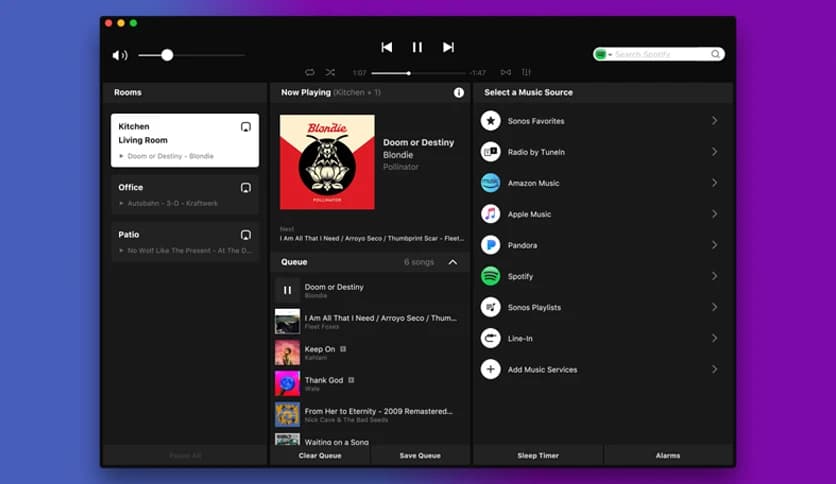This screenshot has width=836, height=484.
Task: Open group options for Kitchen room
Action: pyautogui.click(x=246, y=127)
